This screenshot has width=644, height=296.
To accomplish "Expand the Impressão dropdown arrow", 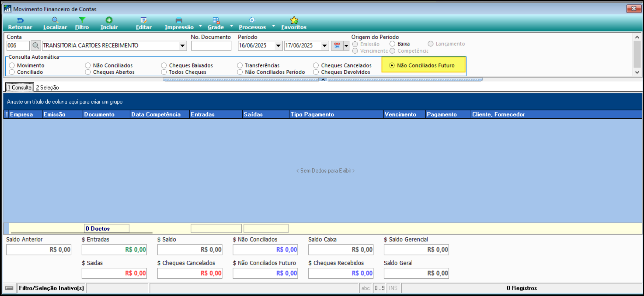I will pyautogui.click(x=200, y=26).
